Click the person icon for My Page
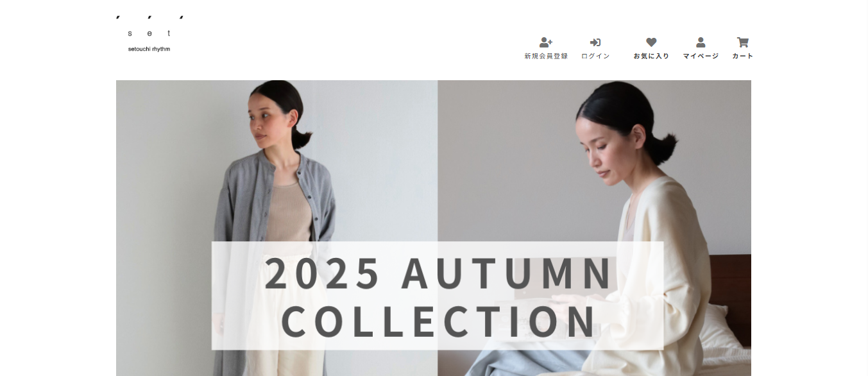This screenshot has height=376, width=868. [x=701, y=42]
